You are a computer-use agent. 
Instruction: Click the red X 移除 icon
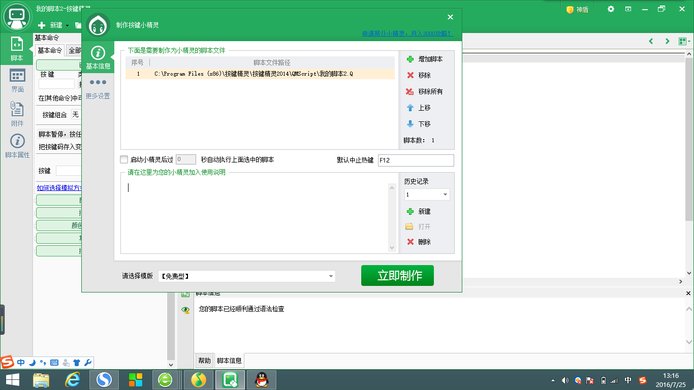[x=410, y=75]
